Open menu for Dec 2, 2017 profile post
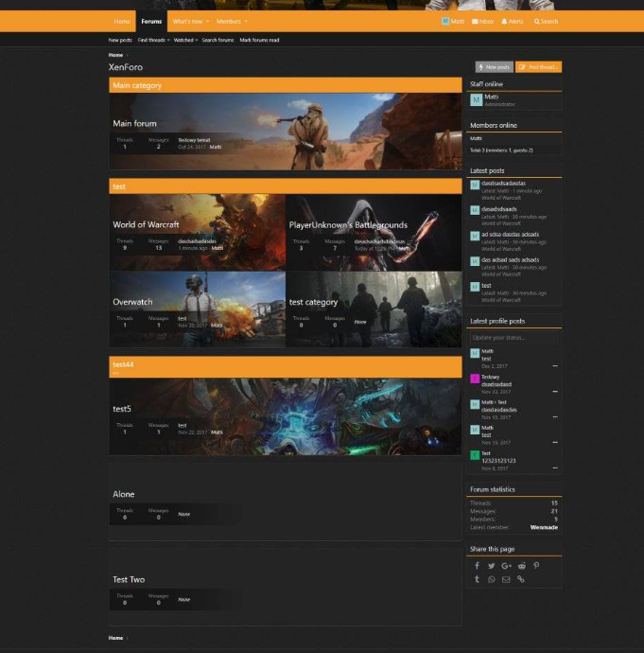The height and width of the screenshot is (653, 644). [555, 366]
